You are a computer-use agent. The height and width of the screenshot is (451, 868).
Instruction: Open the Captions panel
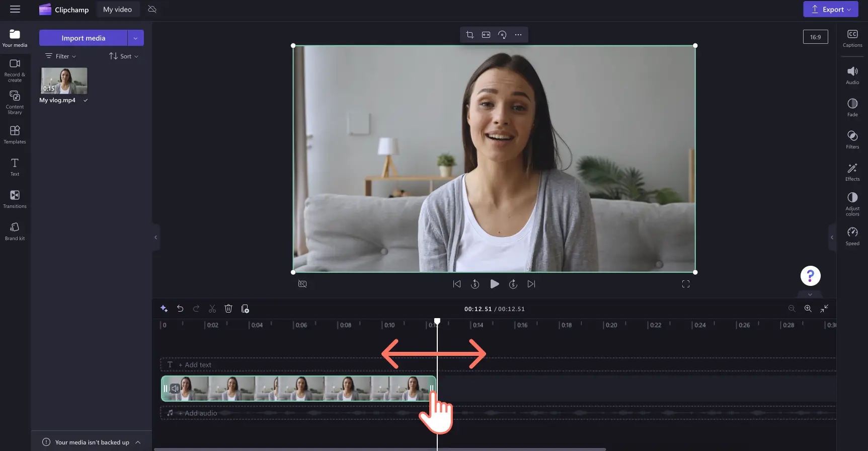tap(852, 38)
